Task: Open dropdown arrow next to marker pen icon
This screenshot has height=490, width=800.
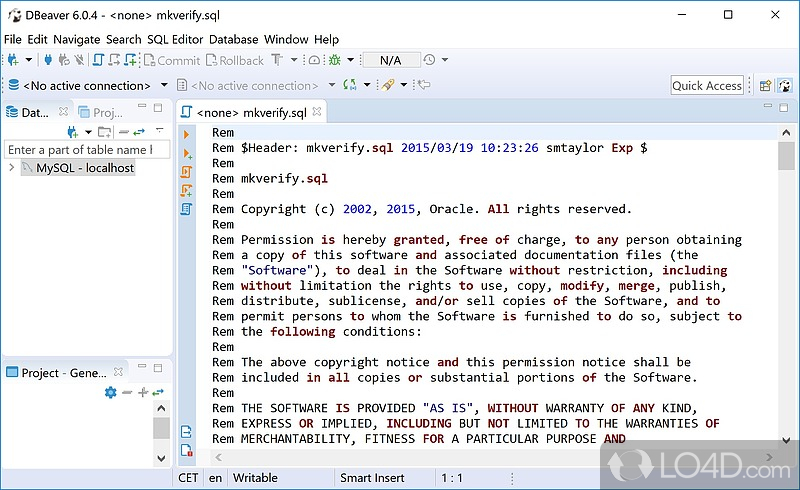Action: click(404, 85)
